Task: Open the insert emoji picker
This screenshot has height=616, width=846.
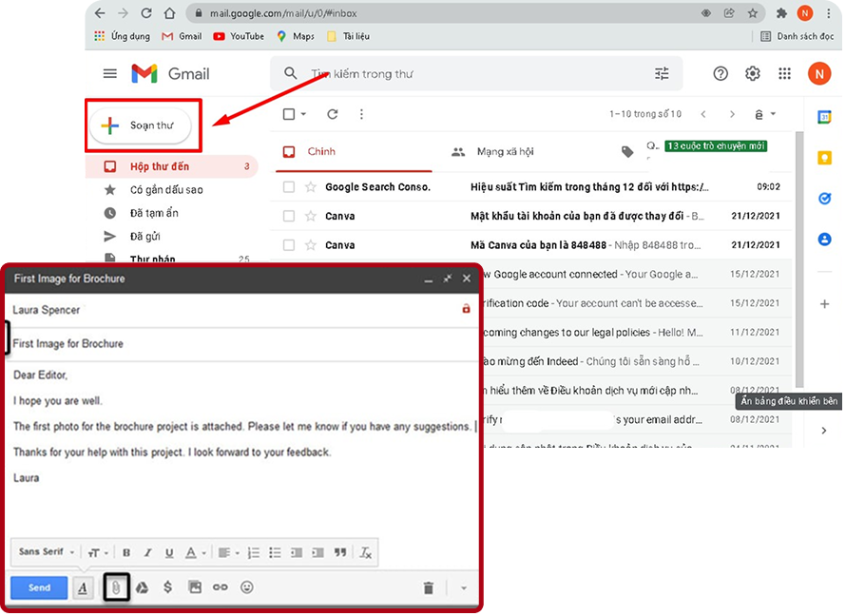Action: pyautogui.click(x=247, y=587)
